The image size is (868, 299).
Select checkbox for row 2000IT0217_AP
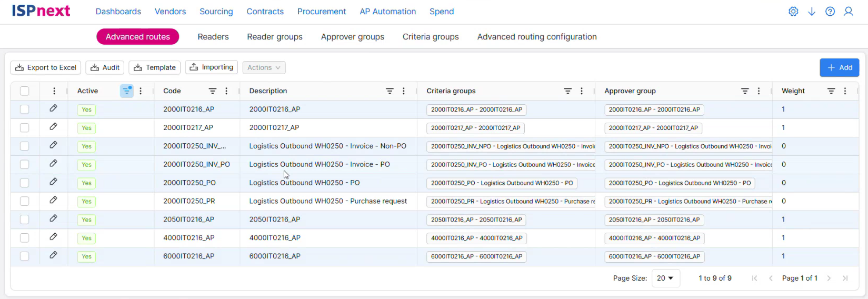25,128
